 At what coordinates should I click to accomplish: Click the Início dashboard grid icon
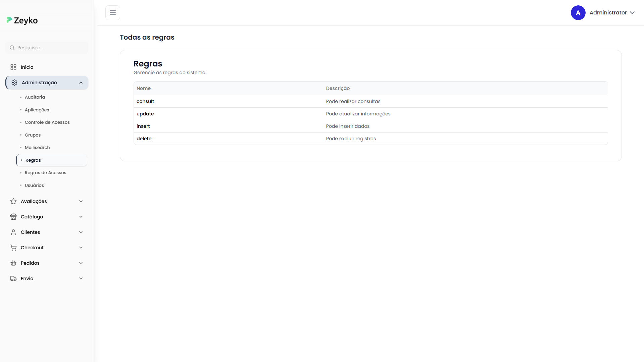tap(13, 67)
